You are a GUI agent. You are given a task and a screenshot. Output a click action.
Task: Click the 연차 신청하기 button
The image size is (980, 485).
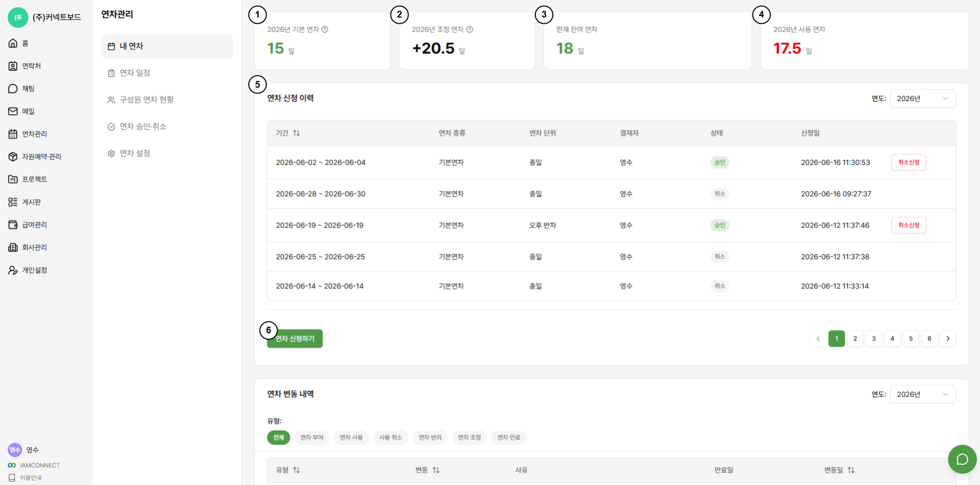click(295, 338)
